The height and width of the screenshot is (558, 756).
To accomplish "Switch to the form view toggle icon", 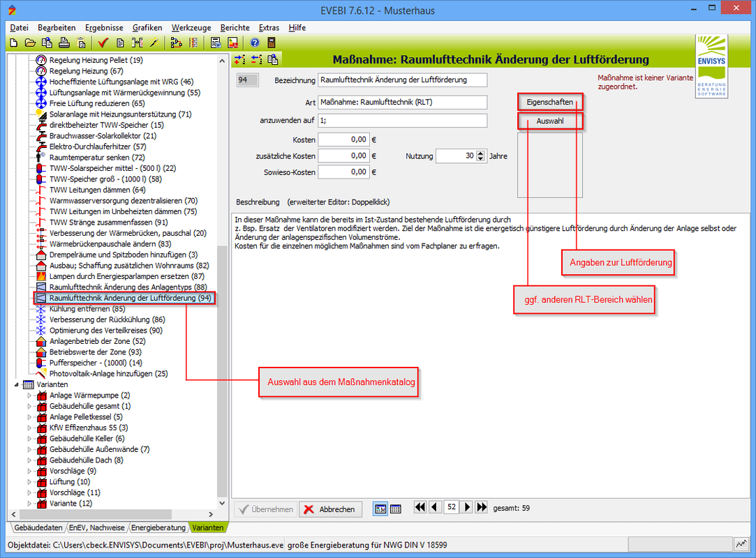I will pos(380,508).
